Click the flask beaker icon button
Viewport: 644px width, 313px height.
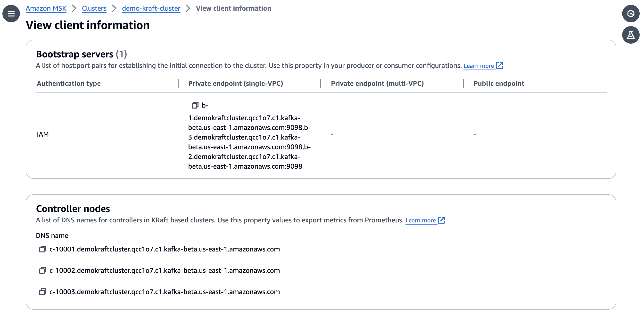click(630, 35)
